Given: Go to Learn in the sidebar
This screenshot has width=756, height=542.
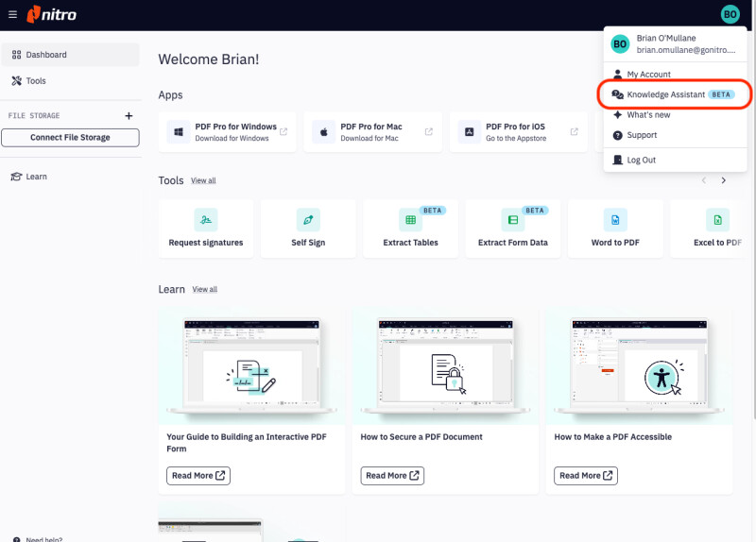Looking at the screenshot, I should [36, 177].
